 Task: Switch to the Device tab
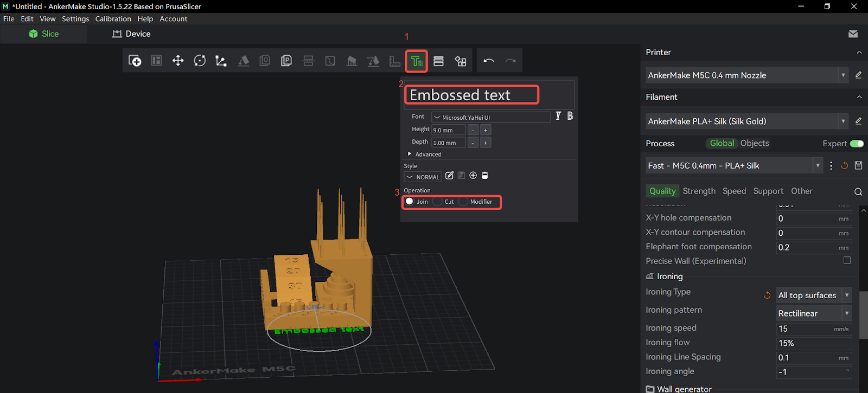click(x=131, y=34)
